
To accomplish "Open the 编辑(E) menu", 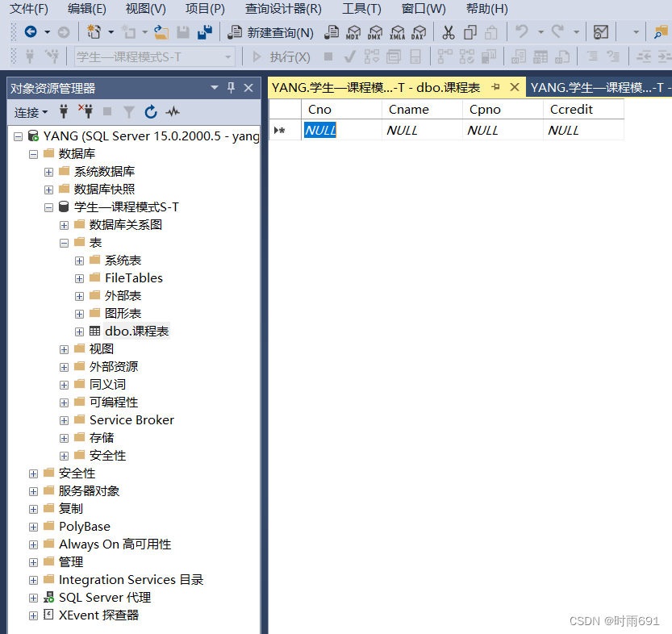I will 86,9.
